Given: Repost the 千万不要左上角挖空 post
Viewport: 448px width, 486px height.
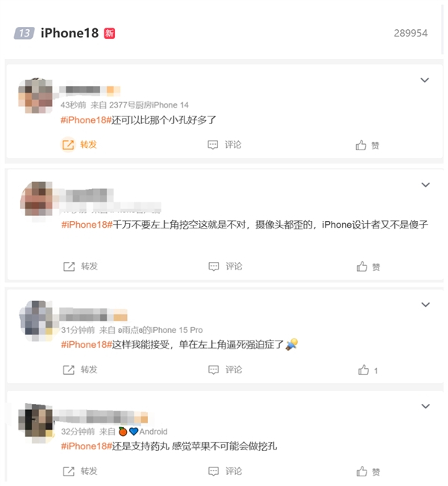Looking at the screenshot, I should click(81, 267).
